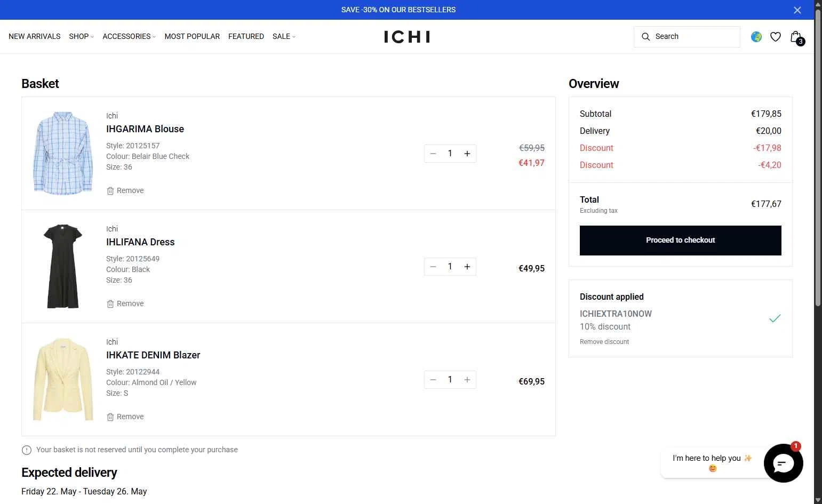
Task: Expand the ACCESSORIES dropdown menu
Action: 129,36
